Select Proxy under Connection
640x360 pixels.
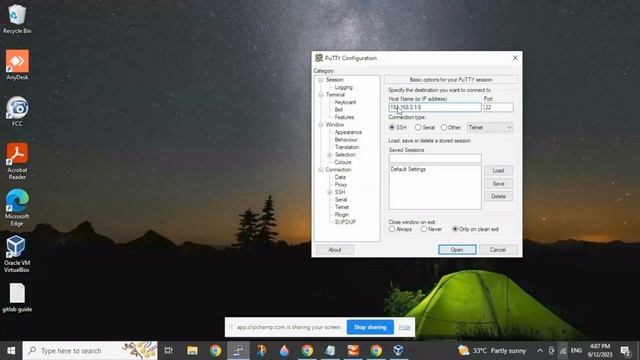click(x=341, y=184)
